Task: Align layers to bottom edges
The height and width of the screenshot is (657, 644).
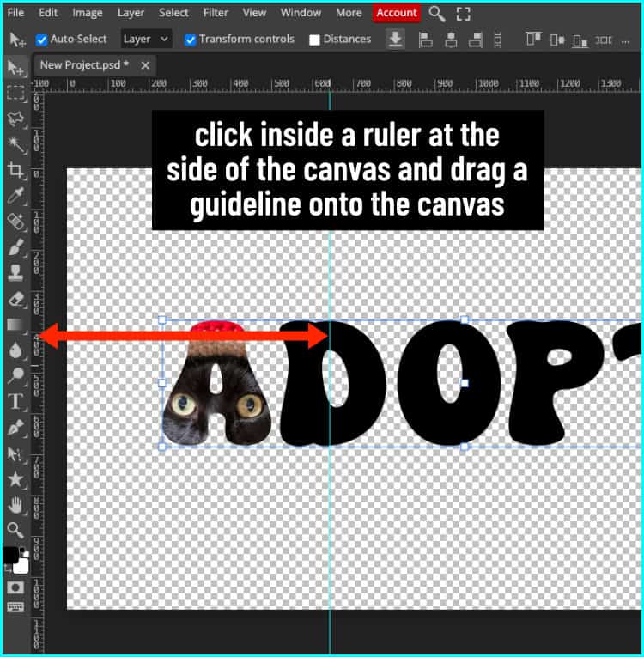Action: 580,40
